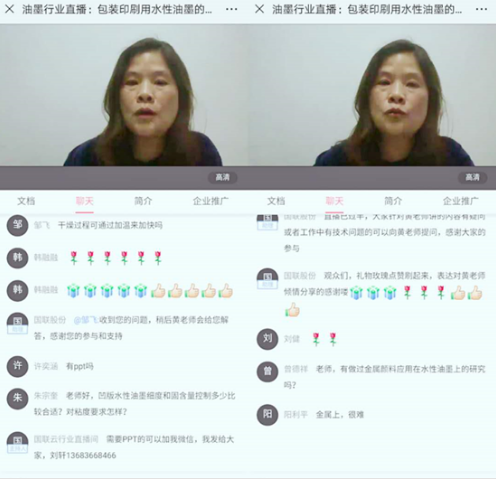
Task: Click the left video player
Action: 124,95
